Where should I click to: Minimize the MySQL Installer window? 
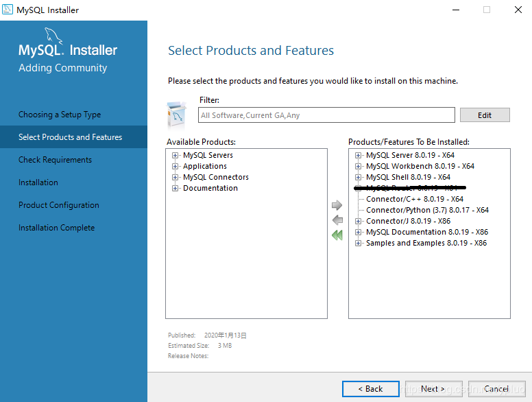456,10
